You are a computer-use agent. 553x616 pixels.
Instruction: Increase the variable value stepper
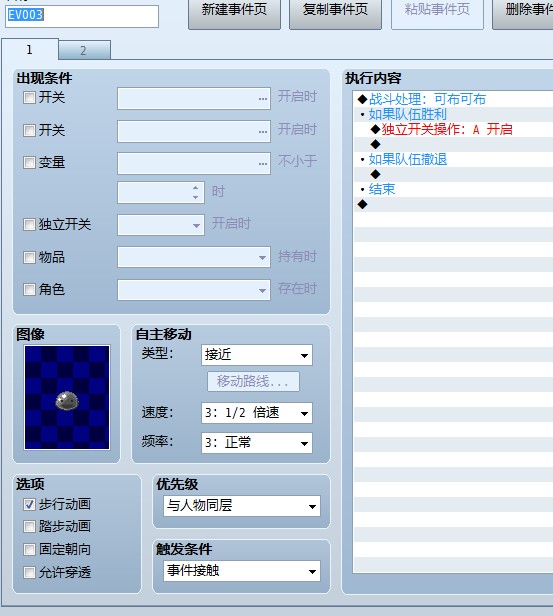196,187
